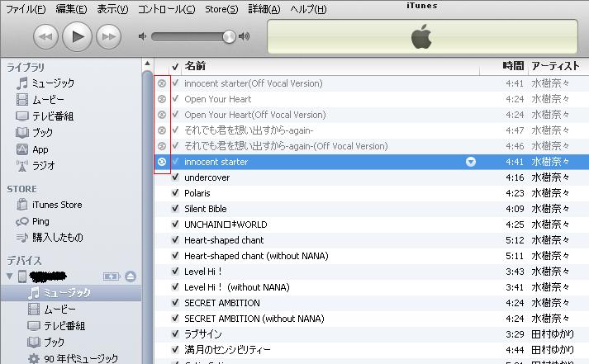
Task: Uncheck the Silent Bible track checkbox
Action: pyautogui.click(x=175, y=209)
